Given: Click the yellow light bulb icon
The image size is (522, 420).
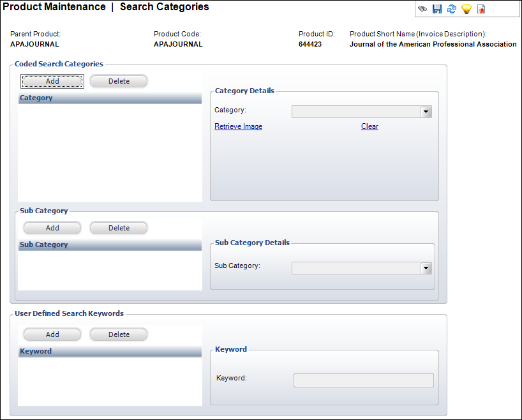Looking at the screenshot, I should pyautogui.click(x=466, y=9).
